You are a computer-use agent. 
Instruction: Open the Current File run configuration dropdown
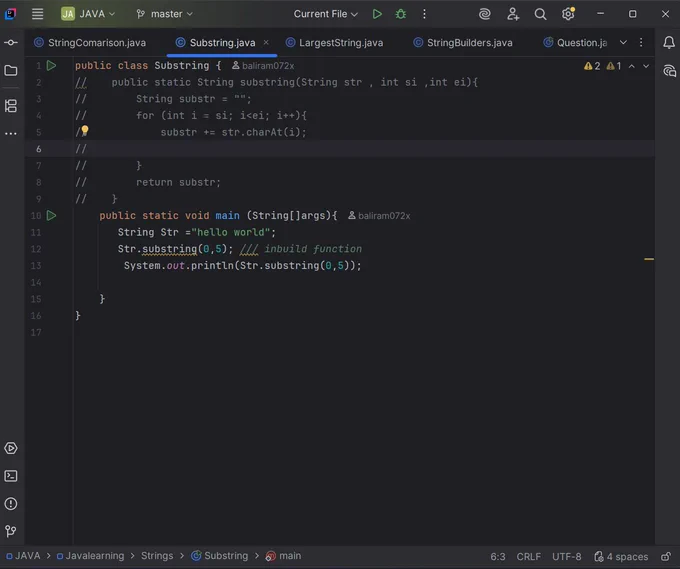click(325, 14)
